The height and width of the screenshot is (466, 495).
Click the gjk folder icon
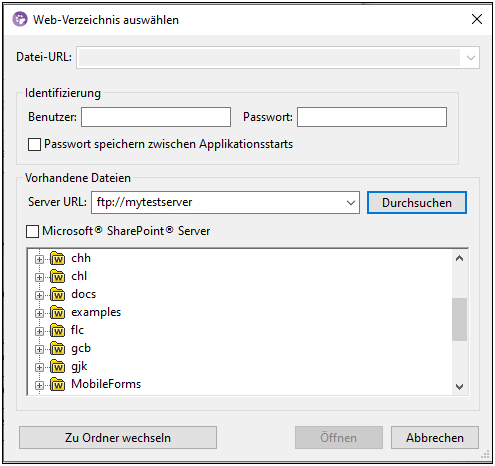click(57, 366)
